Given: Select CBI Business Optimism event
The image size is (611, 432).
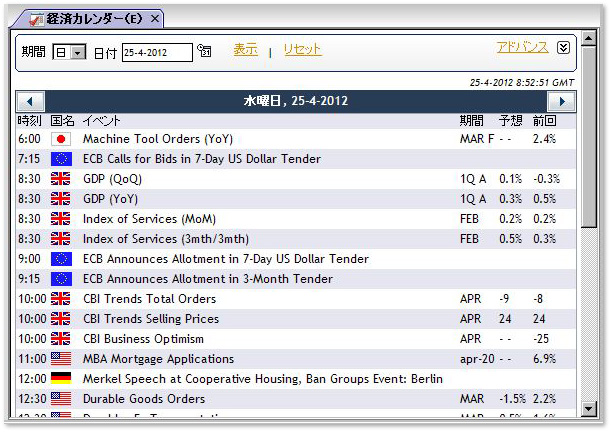Looking at the screenshot, I should 143,339.
